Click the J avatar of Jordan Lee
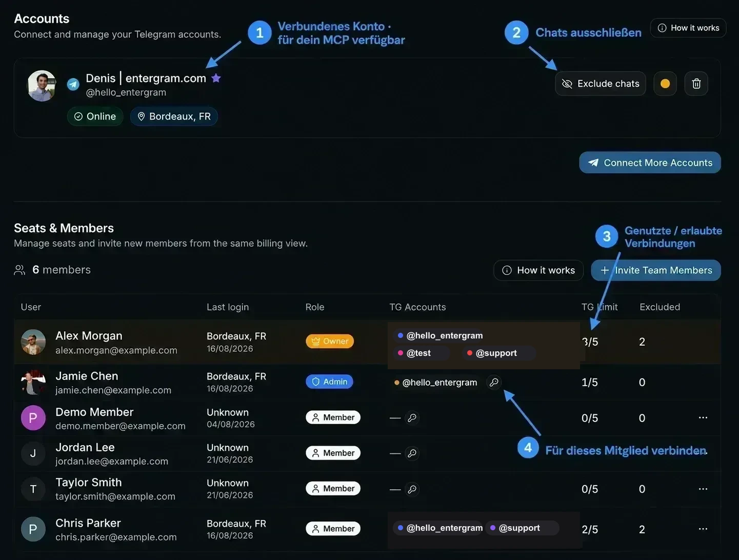Image resolution: width=739 pixels, height=560 pixels. pyautogui.click(x=33, y=453)
